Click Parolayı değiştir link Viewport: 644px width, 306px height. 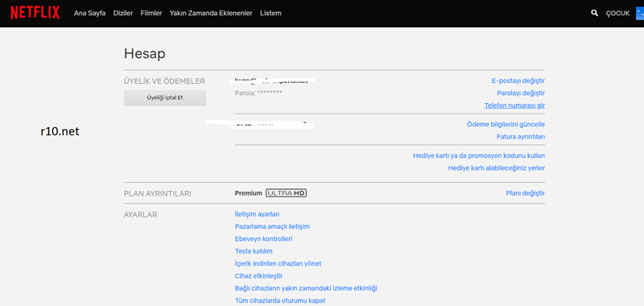(521, 93)
